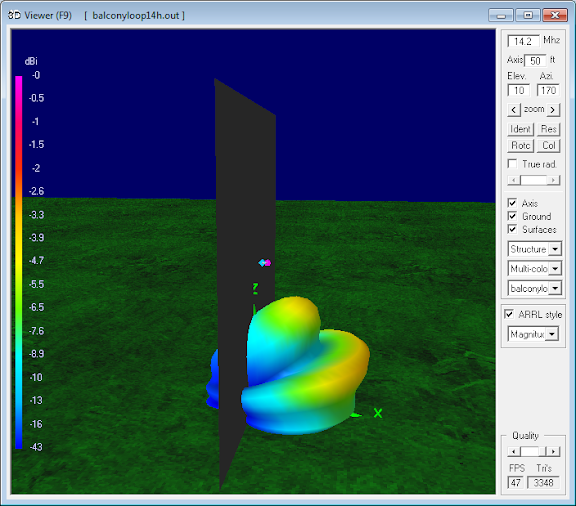Toggle the Surfaces checkbox

[x=512, y=229]
